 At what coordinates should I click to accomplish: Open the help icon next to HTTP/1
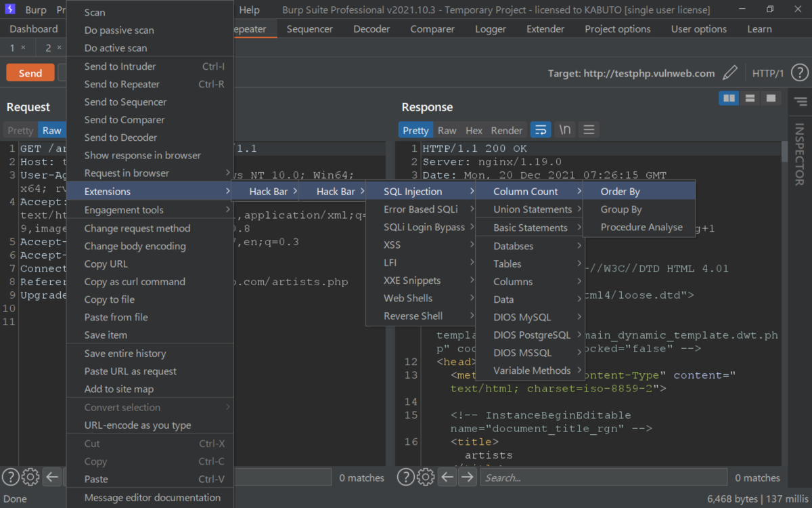pyautogui.click(x=799, y=73)
